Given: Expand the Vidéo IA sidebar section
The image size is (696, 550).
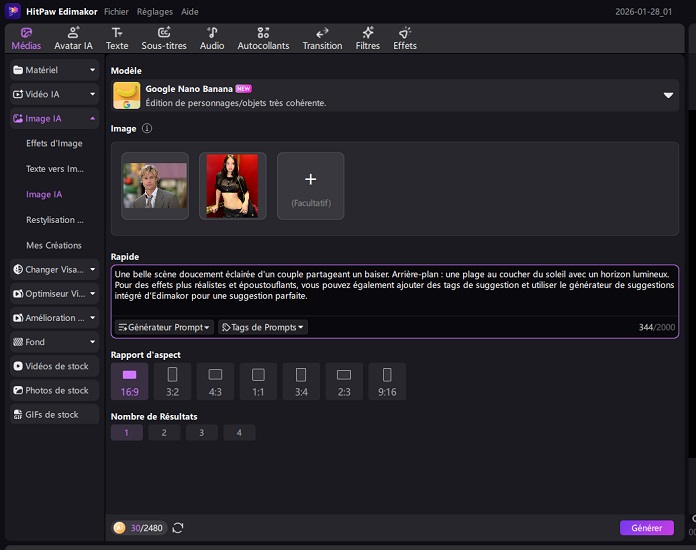Looking at the screenshot, I should point(54,94).
